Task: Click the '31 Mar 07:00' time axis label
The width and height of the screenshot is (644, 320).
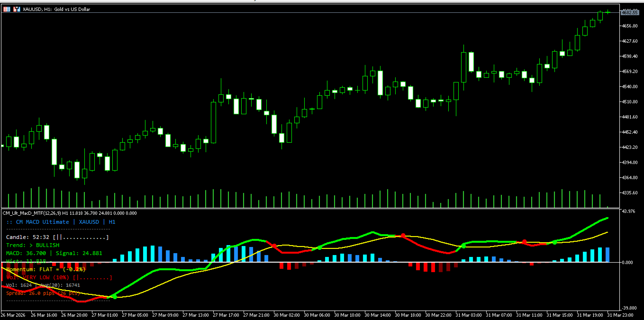Action: pos(499,315)
